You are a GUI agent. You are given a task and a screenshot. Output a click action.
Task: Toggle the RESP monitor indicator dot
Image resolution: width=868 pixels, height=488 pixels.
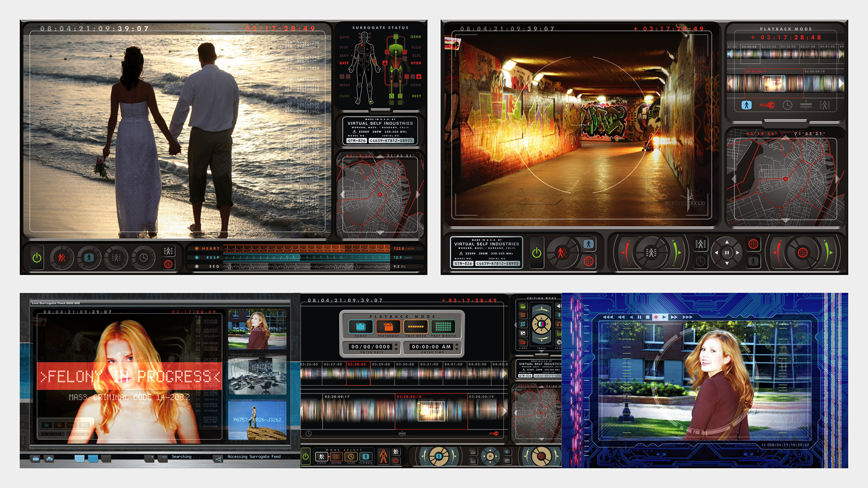[x=197, y=258]
